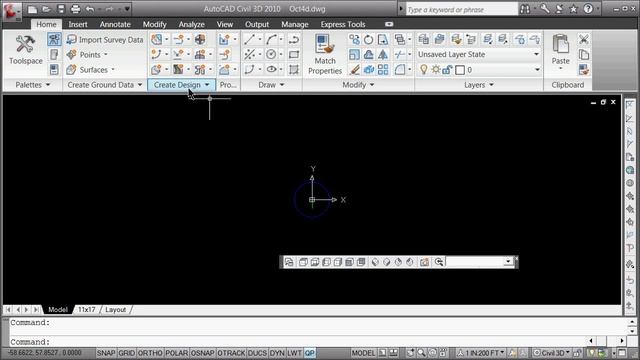Switch to the Annotate ribbon tab
This screenshot has height=360, width=640.
pos(115,24)
